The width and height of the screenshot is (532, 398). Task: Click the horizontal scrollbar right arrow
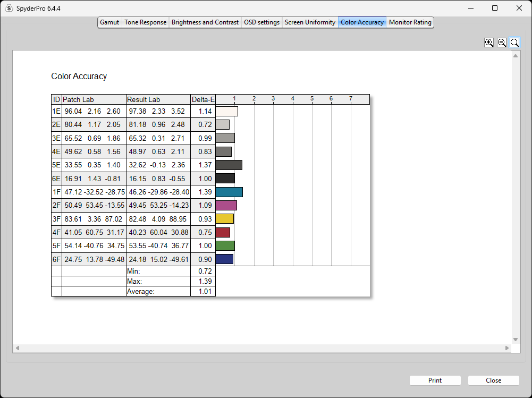pos(507,348)
